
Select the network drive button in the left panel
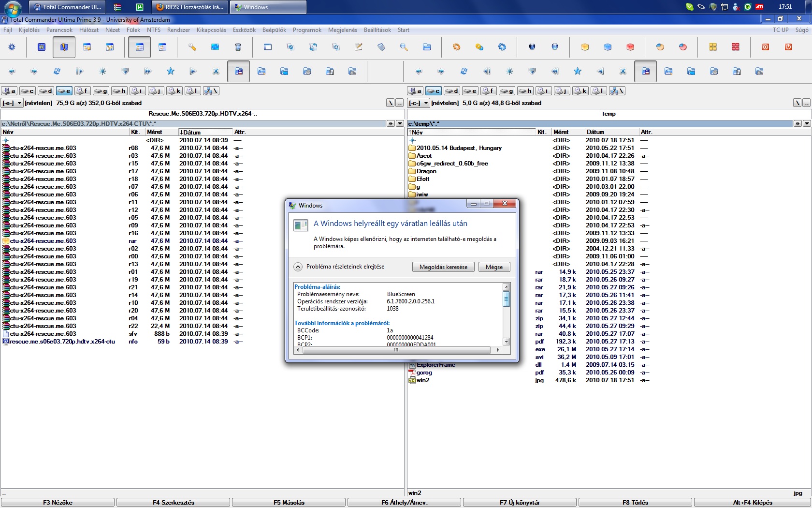(211, 91)
